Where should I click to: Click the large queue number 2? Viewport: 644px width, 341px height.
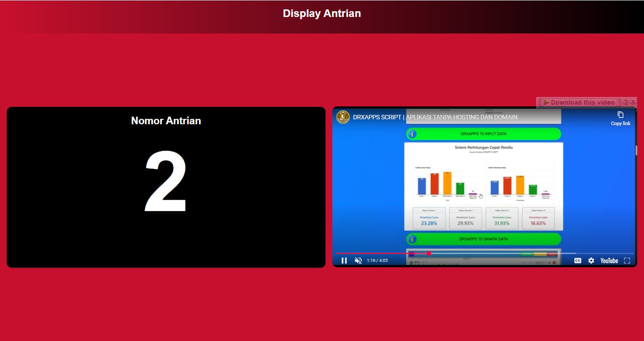coord(166,181)
